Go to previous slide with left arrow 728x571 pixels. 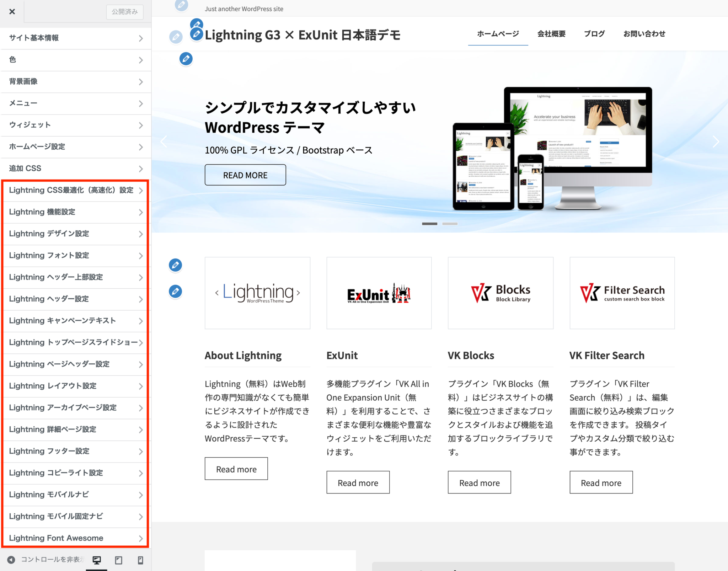(x=164, y=142)
